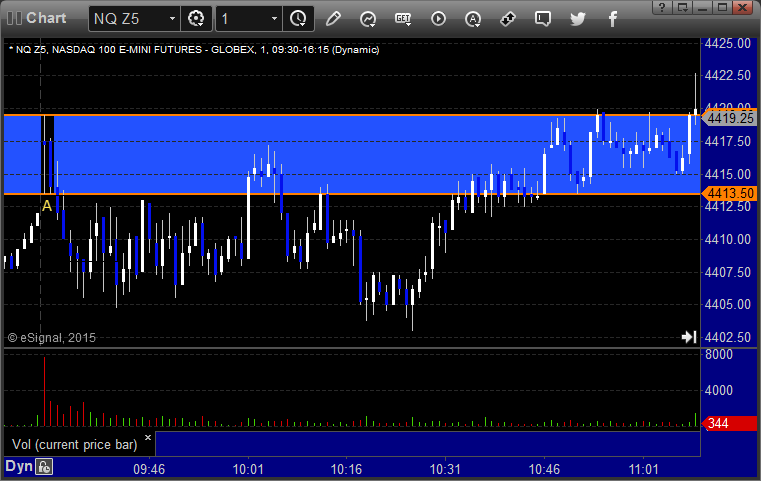Click the 4402.50 price axis label
The height and width of the screenshot is (481, 761).
pos(728,337)
